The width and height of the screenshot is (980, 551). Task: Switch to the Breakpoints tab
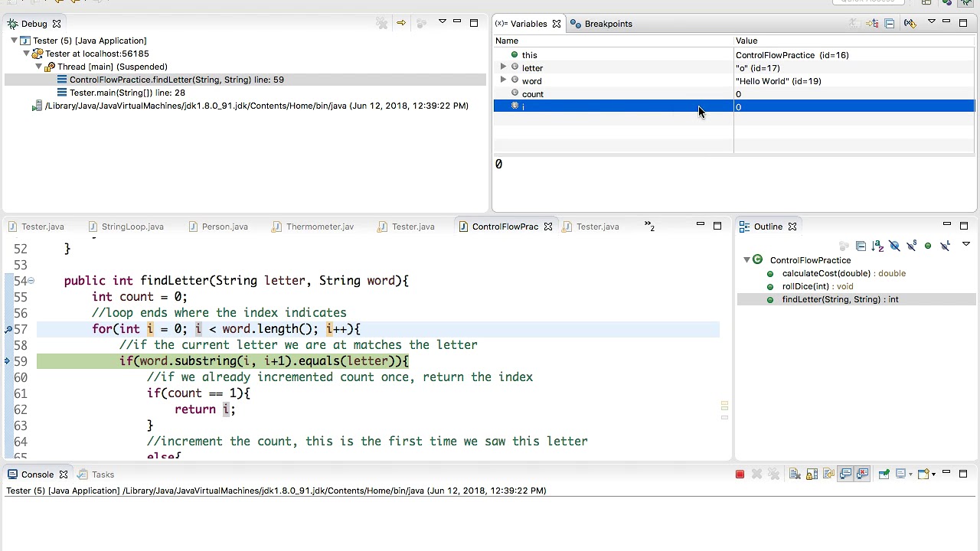tap(601, 24)
